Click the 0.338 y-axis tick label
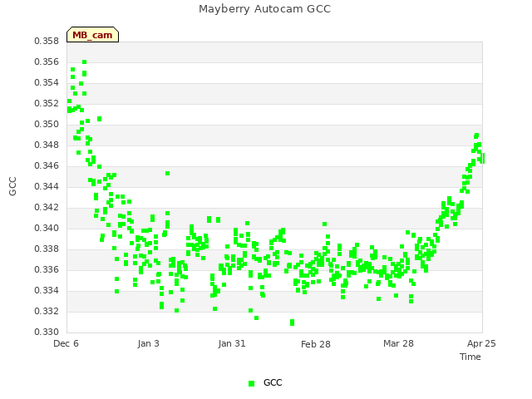The height and width of the screenshot is (399, 532). tap(47, 249)
